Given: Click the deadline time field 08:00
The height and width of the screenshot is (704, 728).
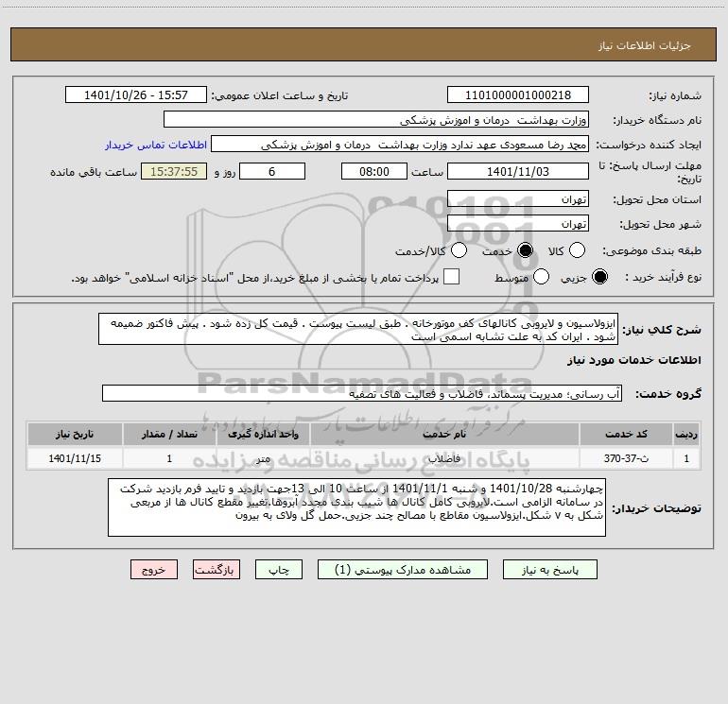Looking at the screenshot, I should [374, 172].
